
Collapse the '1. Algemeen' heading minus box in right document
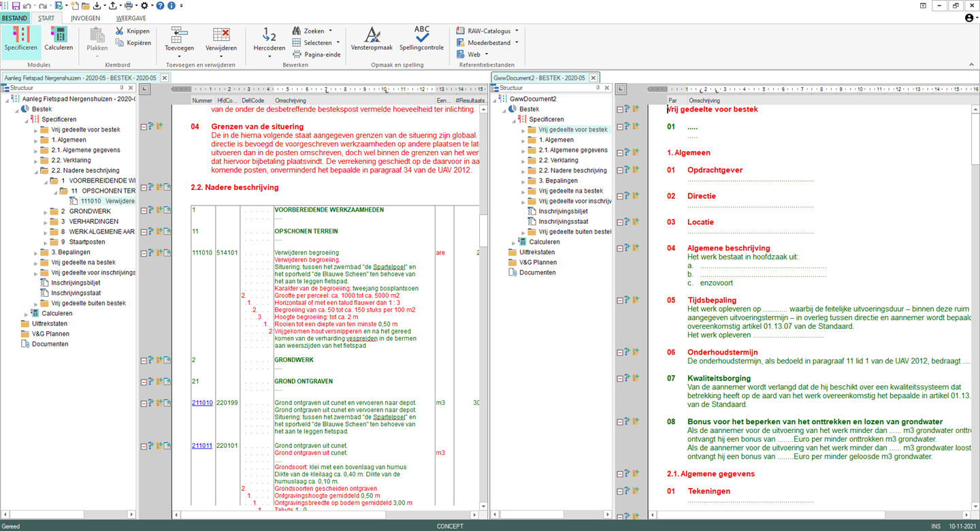click(620, 152)
